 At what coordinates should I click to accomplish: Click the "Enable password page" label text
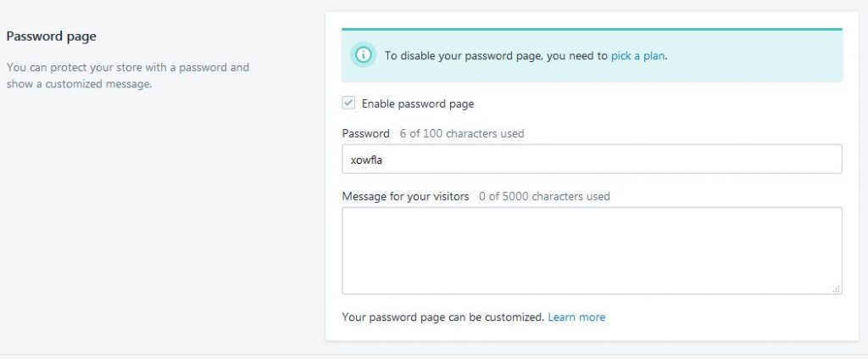tap(417, 104)
